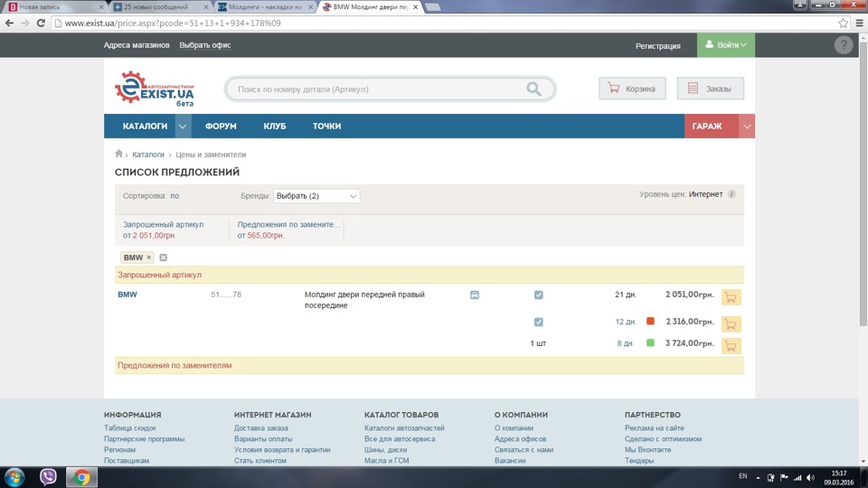Open Реклама на сайте footer link
The height and width of the screenshot is (488, 868).
click(655, 427)
